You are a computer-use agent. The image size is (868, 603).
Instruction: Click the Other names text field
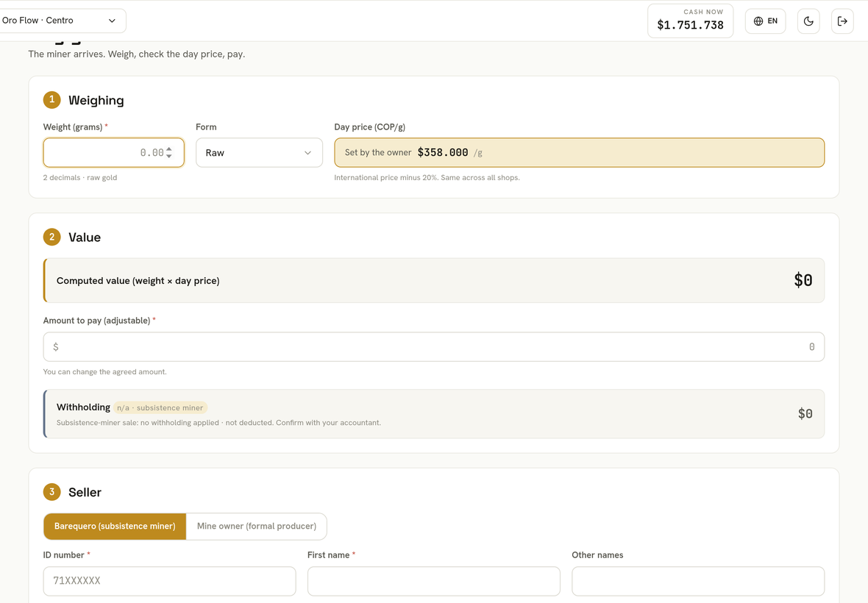(x=698, y=581)
